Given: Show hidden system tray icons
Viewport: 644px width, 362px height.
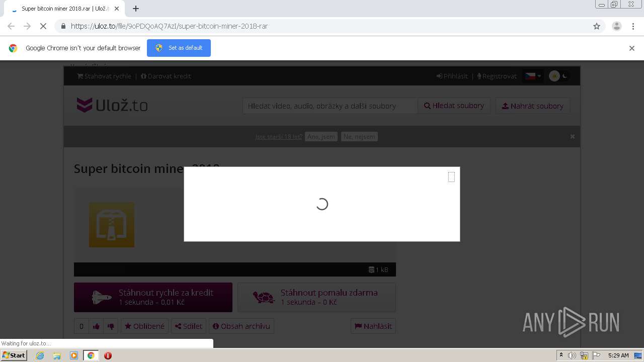Looking at the screenshot, I should pos(561,355).
